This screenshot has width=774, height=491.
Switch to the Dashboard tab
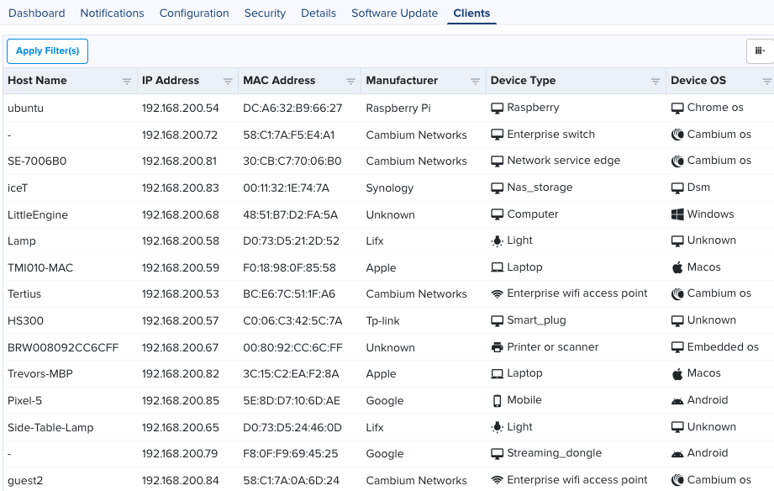point(37,13)
